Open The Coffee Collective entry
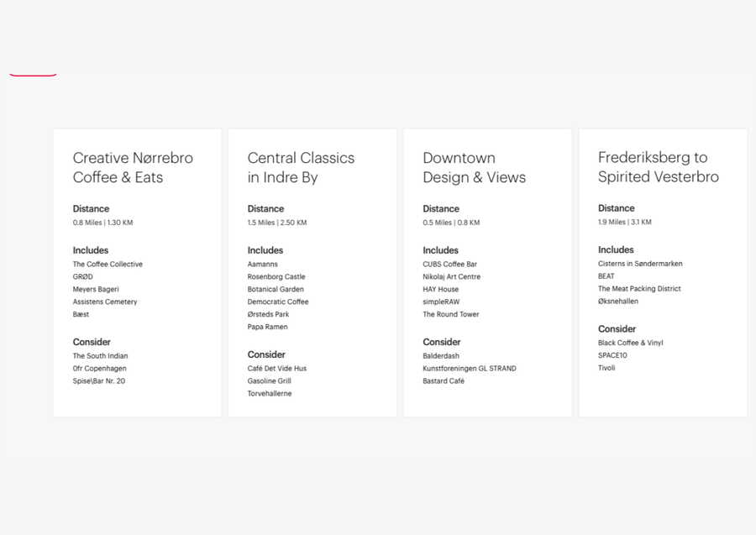The height and width of the screenshot is (535, 756). coord(108,265)
